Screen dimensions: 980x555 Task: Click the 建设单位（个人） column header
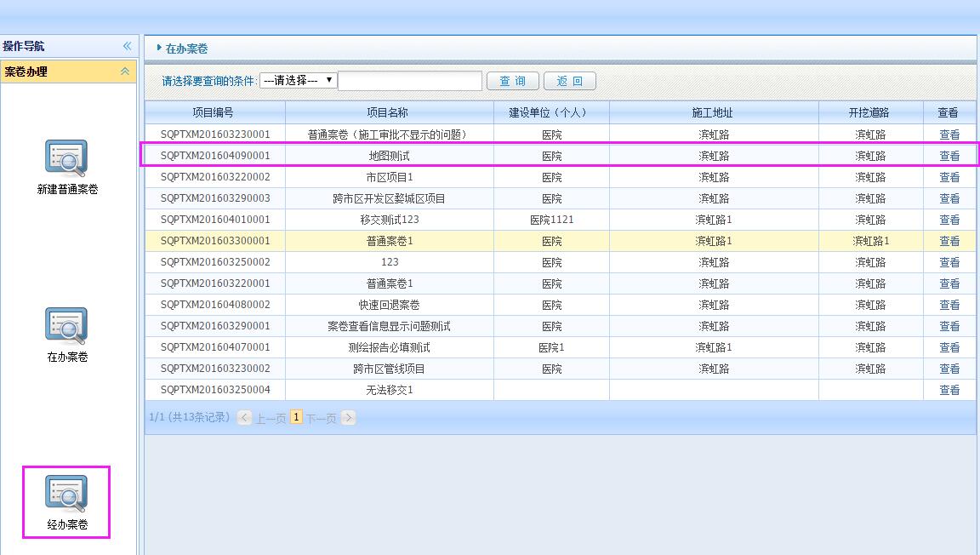(x=551, y=112)
